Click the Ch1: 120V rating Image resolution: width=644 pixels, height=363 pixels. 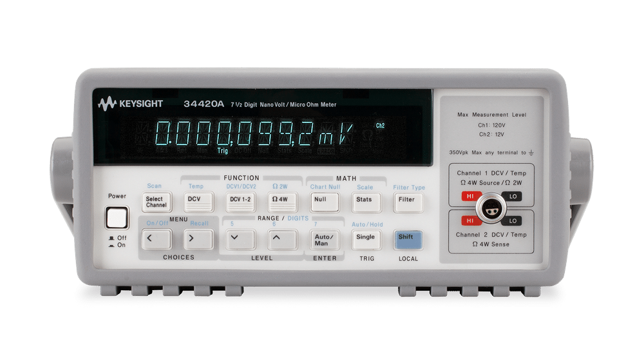(x=491, y=125)
